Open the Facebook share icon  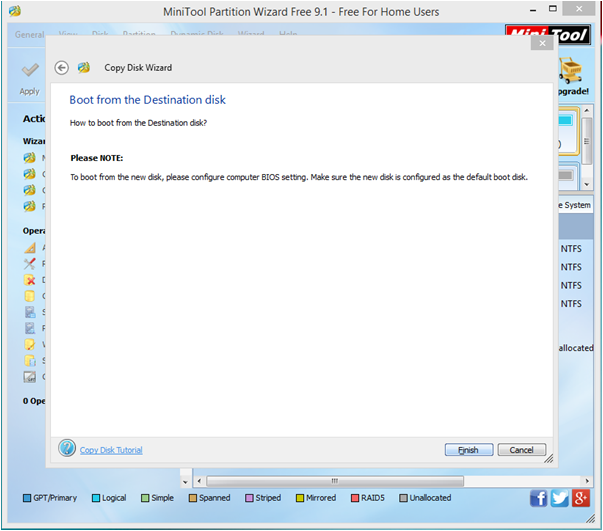click(538, 498)
